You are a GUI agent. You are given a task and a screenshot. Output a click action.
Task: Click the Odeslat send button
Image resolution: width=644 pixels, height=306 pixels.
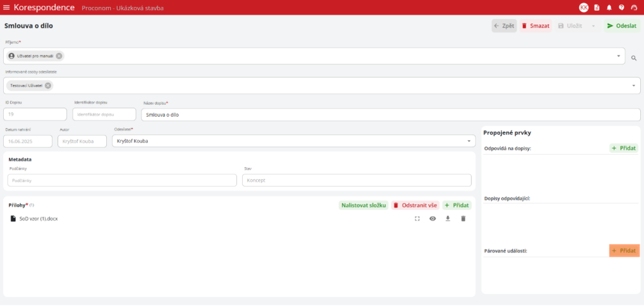point(622,26)
